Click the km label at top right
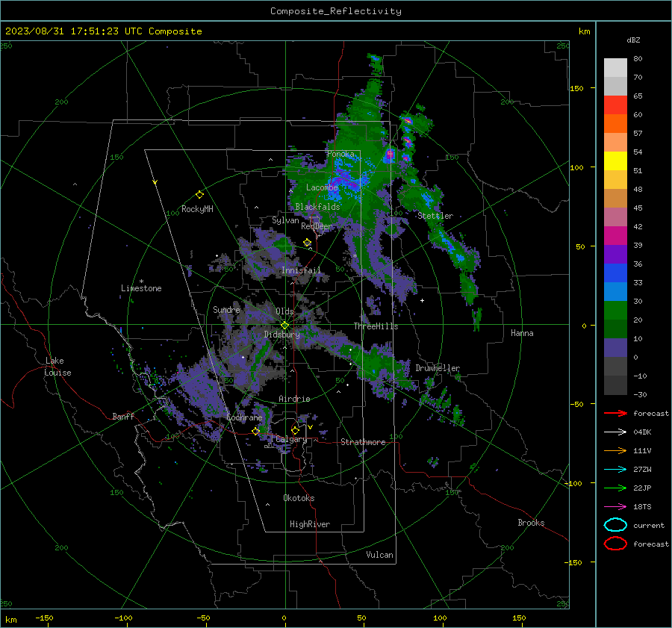This screenshot has height=628, width=672. click(584, 31)
